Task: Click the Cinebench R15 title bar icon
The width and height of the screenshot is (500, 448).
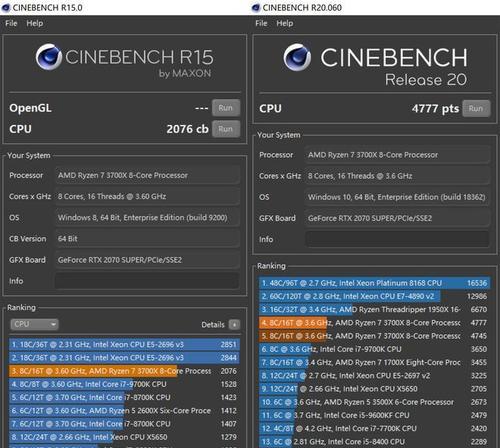Action: (x=6, y=8)
